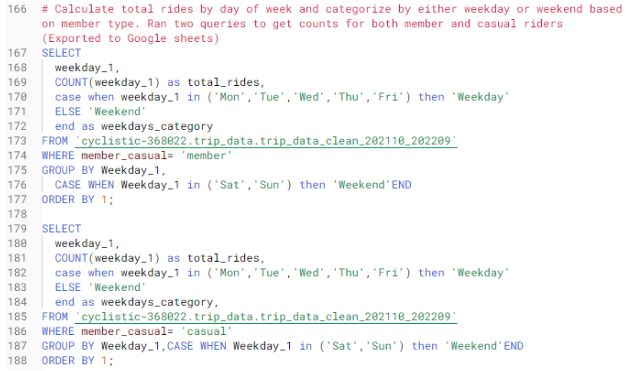Click the SELECT keyword on line 179
The image size is (629, 371).
(61, 229)
